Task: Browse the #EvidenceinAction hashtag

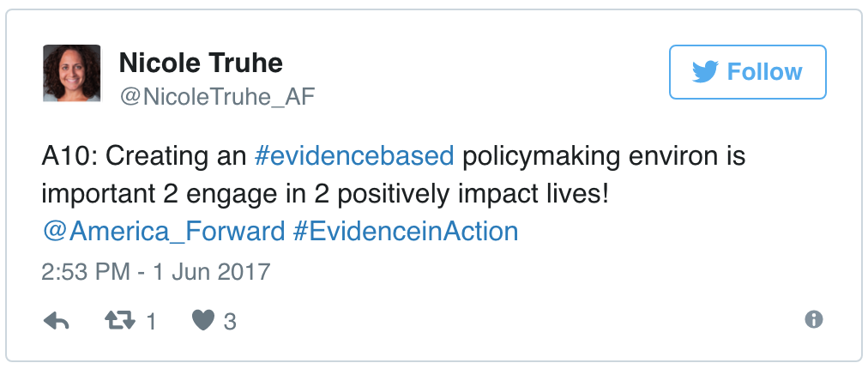Action: tap(405, 232)
